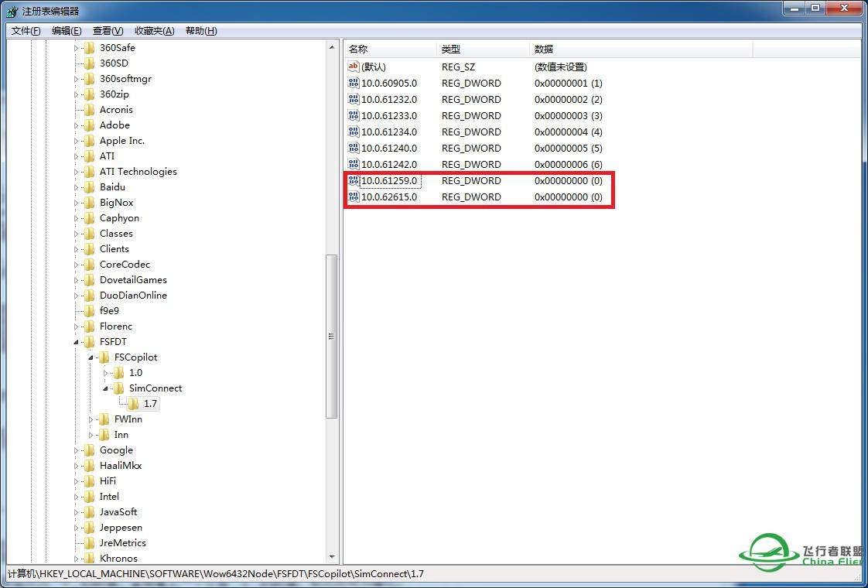Collapse the FSFDT key
This screenshot has width=868, height=588.
pos(77,343)
